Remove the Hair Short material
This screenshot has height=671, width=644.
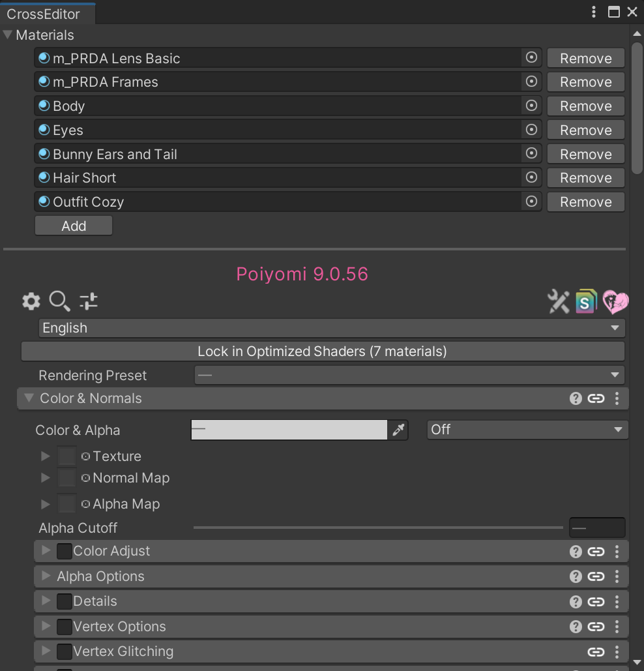click(586, 177)
